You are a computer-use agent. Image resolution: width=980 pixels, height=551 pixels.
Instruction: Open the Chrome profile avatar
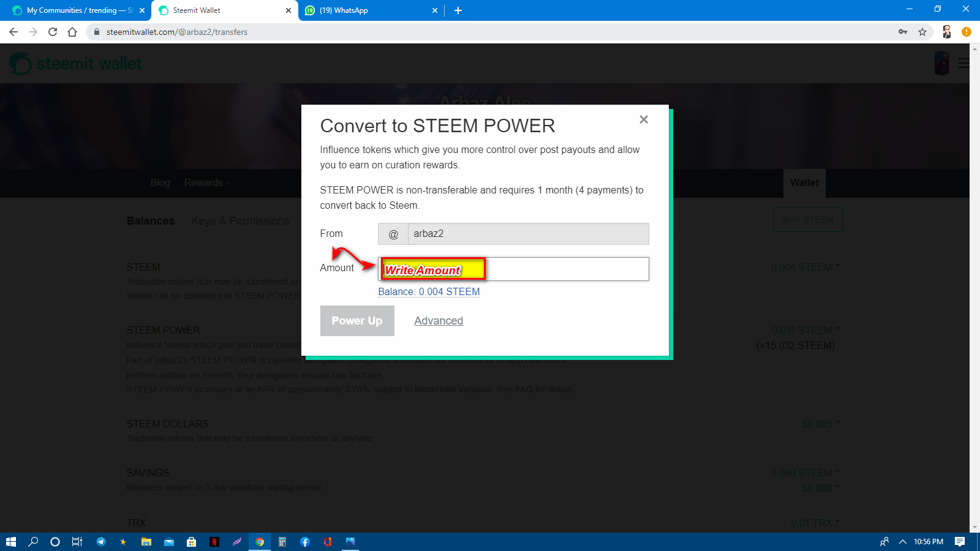[947, 32]
